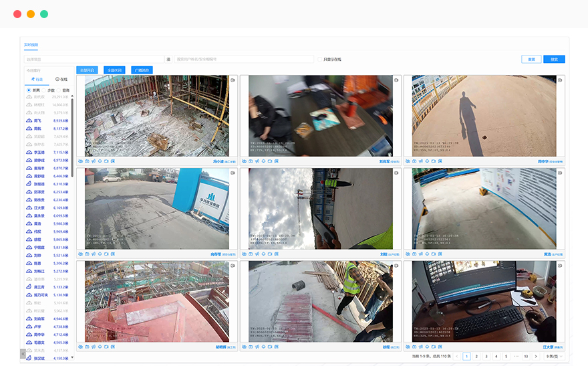The image size is (588, 372).
Task: Open the 实时视频 tab
Action: [31, 45]
